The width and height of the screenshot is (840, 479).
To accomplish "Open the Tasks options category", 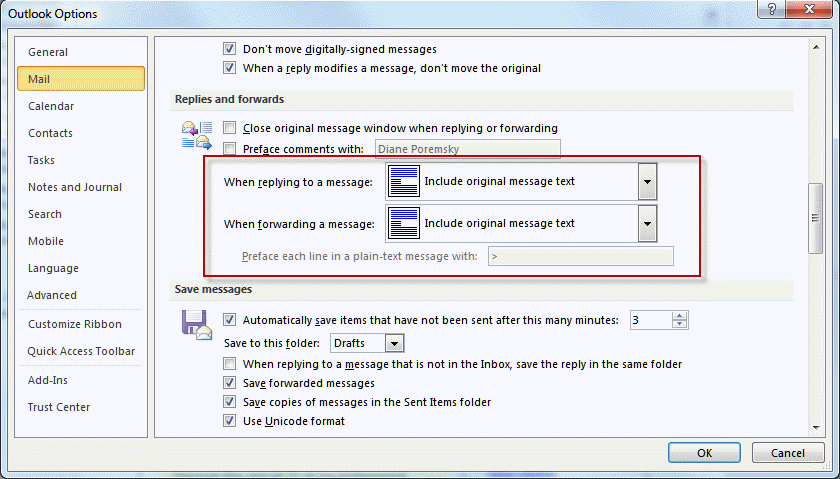I will (81, 160).
